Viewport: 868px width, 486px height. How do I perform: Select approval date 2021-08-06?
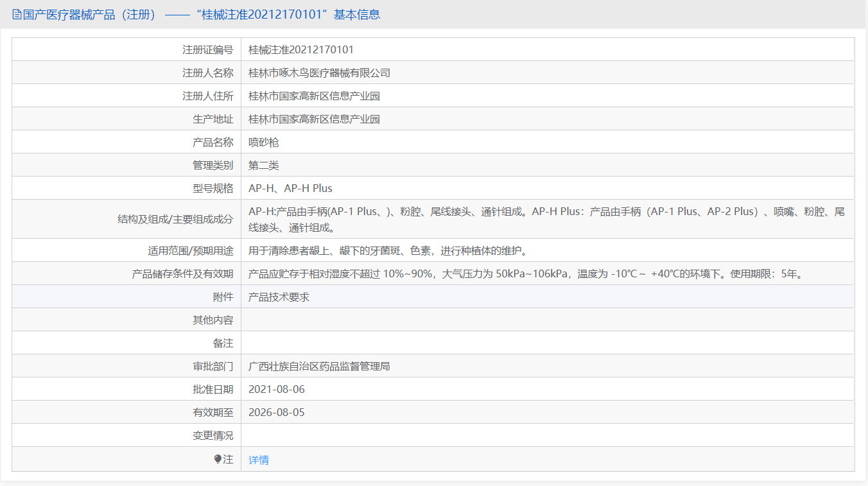[x=277, y=389]
